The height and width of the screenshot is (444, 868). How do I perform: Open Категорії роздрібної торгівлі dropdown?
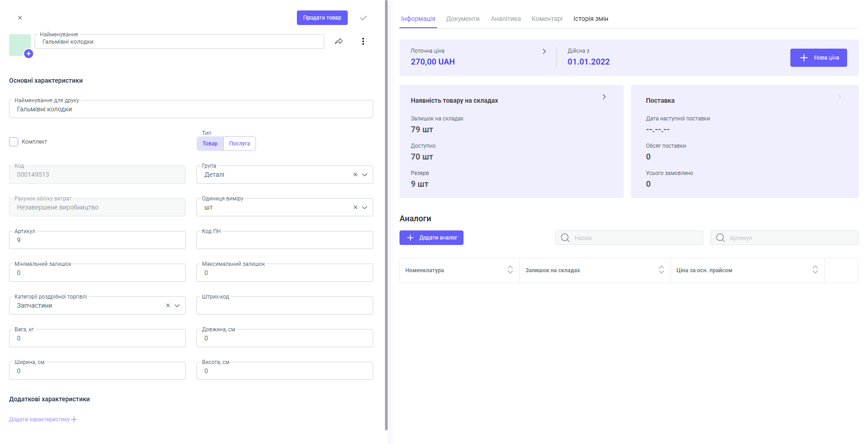(177, 305)
